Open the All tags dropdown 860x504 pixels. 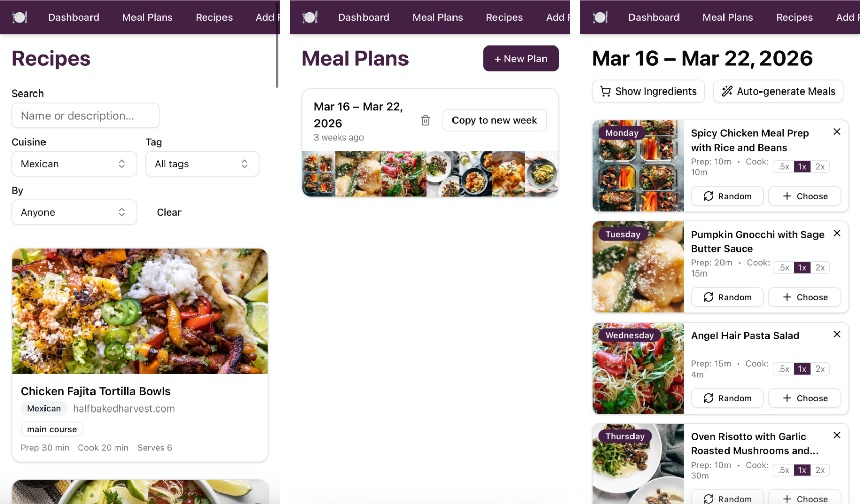point(202,164)
